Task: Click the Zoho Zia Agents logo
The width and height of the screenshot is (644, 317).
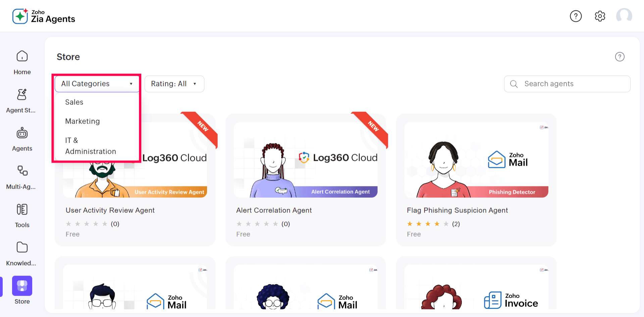Action: click(44, 16)
